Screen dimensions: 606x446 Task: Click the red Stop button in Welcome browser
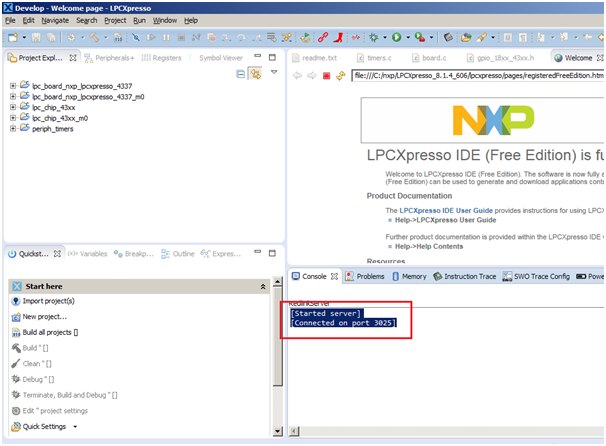point(326,76)
